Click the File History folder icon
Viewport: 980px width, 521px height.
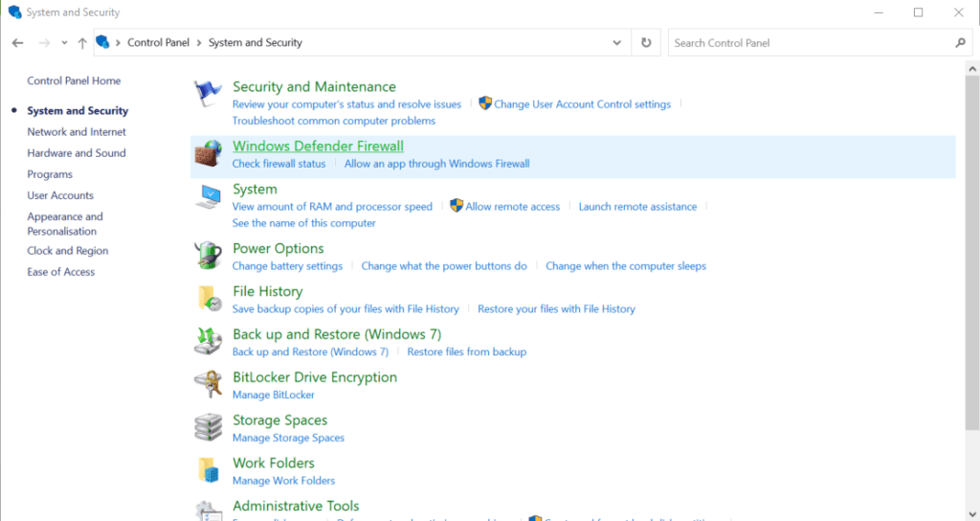coord(209,299)
